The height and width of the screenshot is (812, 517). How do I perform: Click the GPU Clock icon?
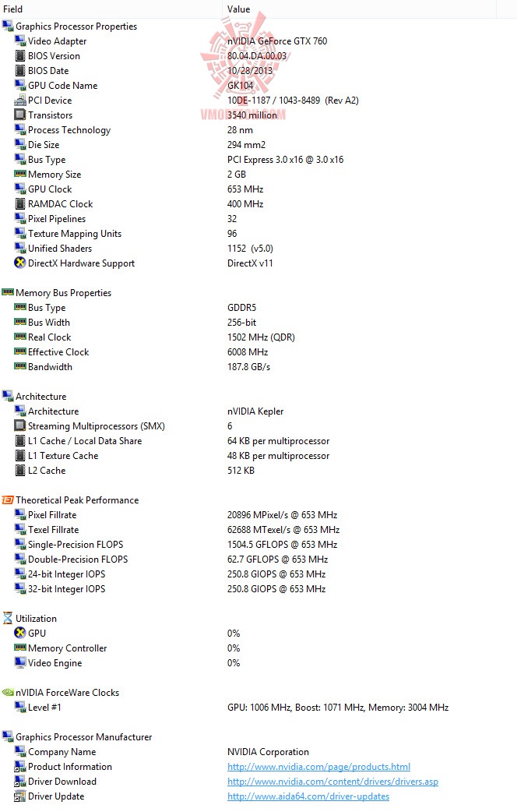(20, 189)
